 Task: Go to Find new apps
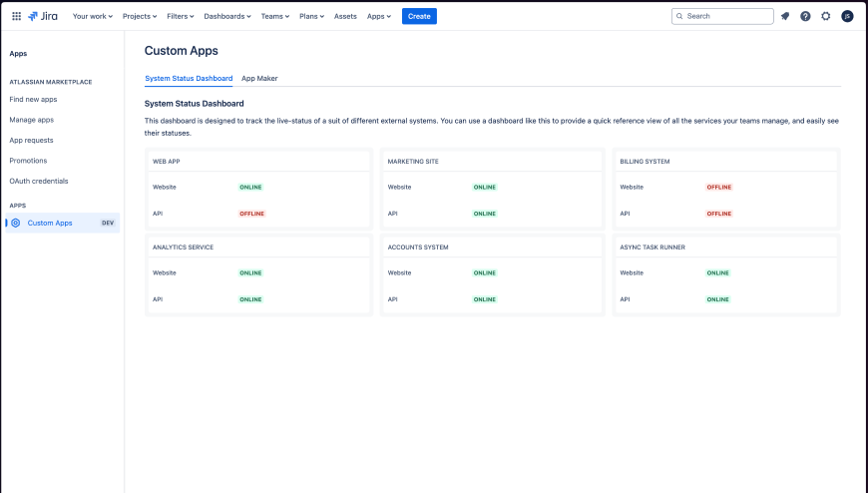pos(33,100)
